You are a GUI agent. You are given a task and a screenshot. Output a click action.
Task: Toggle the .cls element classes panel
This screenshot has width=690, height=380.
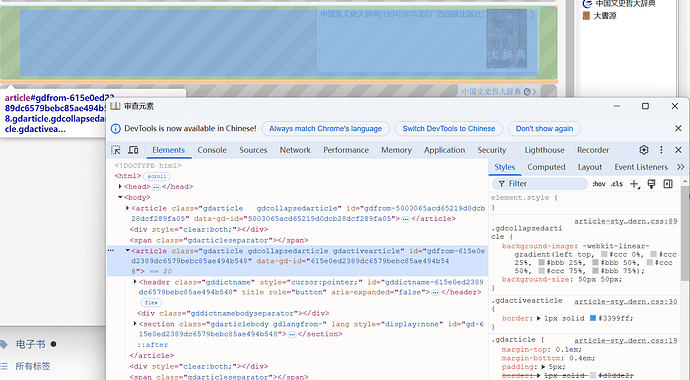tap(617, 184)
